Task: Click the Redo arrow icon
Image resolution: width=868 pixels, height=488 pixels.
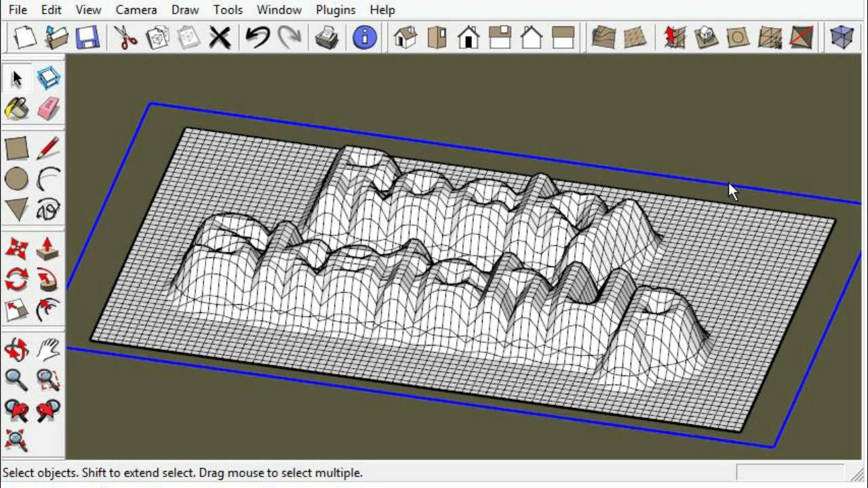Action: (290, 37)
